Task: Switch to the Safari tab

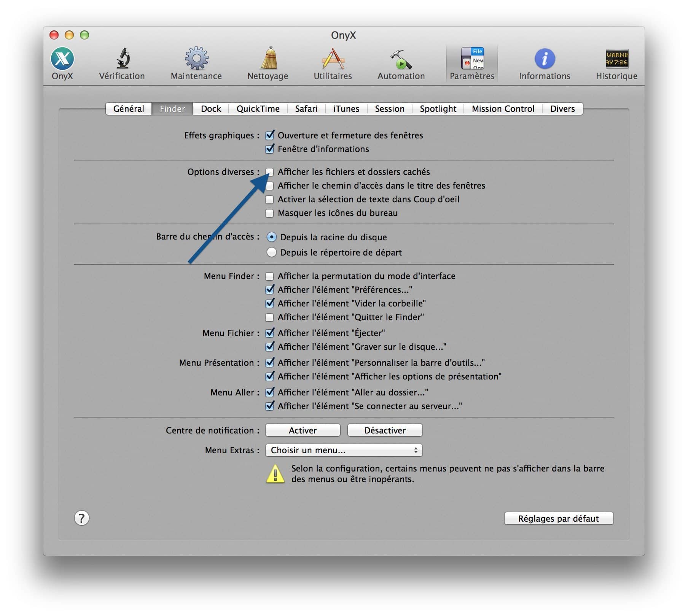Action: pyautogui.click(x=306, y=109)
